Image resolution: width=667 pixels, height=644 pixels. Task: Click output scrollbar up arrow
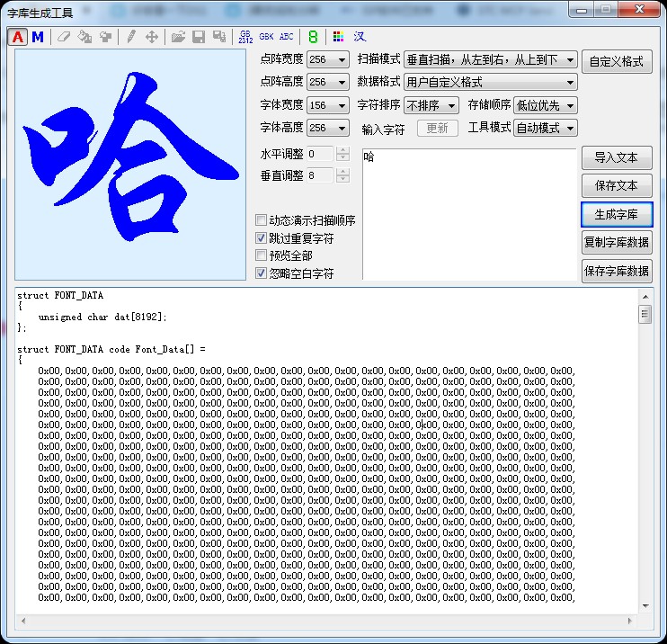(645, 296)
